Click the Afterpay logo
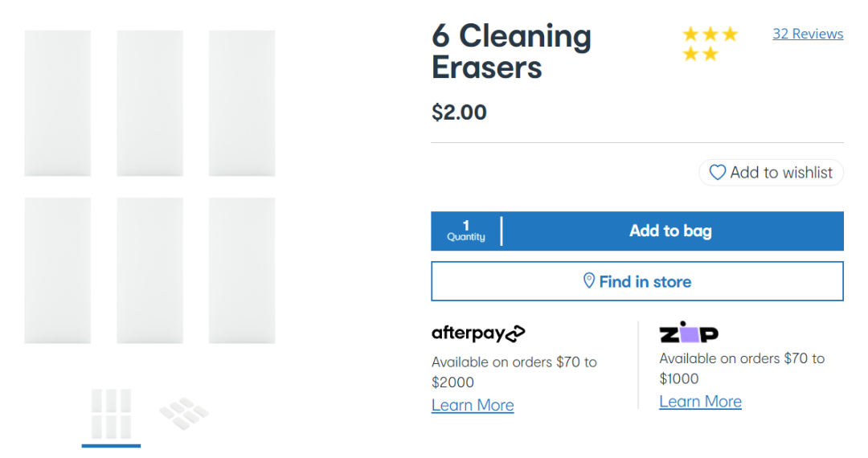 point(478,333)
